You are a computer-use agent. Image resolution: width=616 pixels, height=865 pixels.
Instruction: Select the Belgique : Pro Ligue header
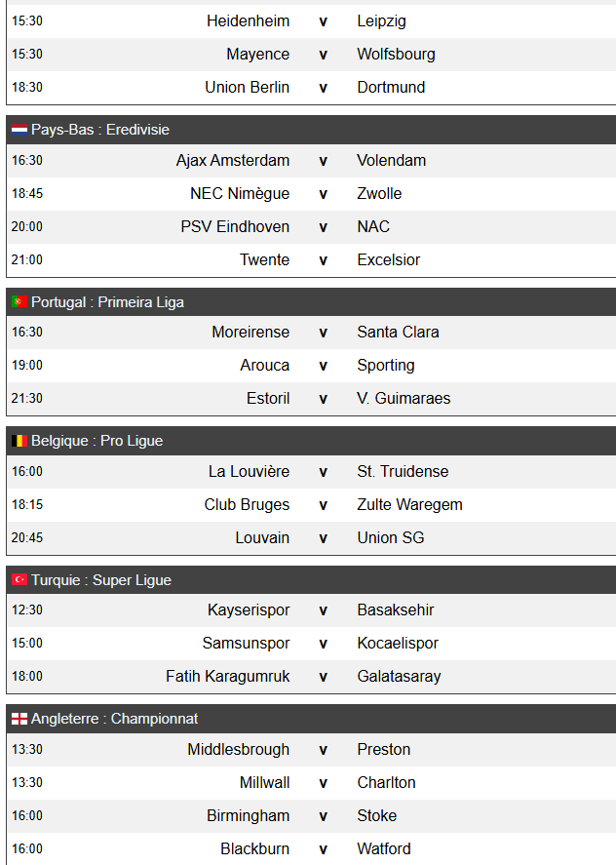96,441
